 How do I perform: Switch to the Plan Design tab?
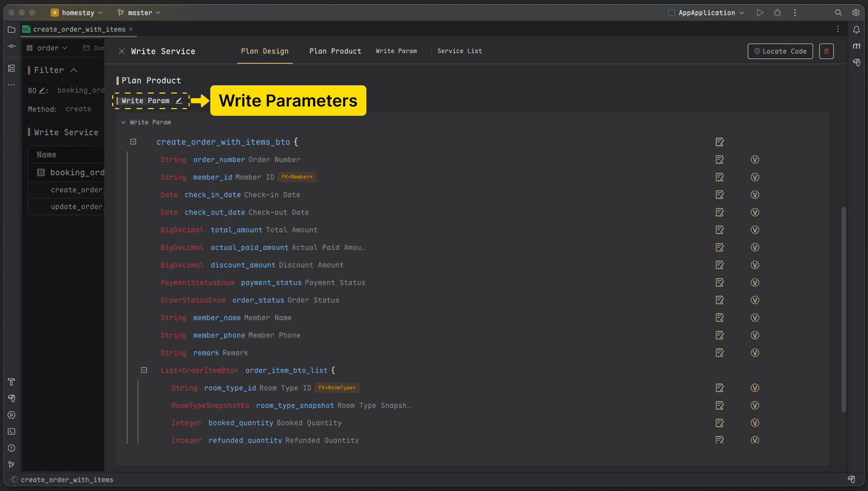click(x=265, y=51)
